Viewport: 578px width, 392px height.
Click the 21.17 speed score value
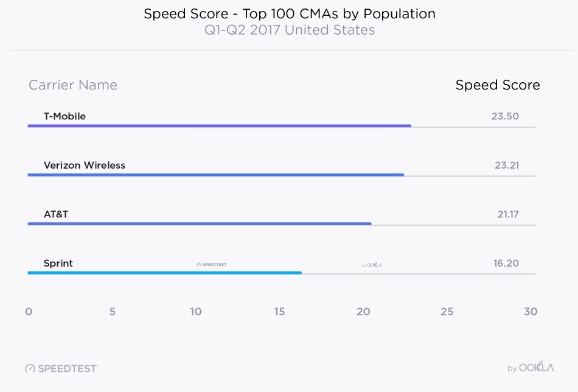[x=507, y=214]
